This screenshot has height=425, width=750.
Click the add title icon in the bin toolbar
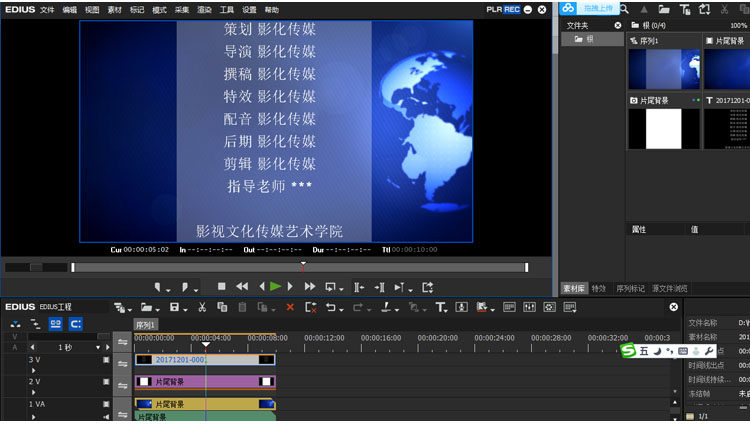coord(684,9)
